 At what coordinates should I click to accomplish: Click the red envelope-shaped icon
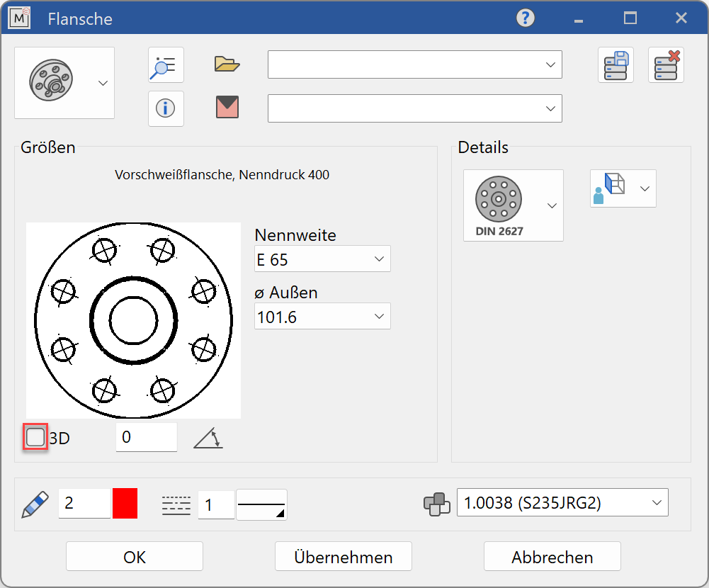click(x=227, y=108)
